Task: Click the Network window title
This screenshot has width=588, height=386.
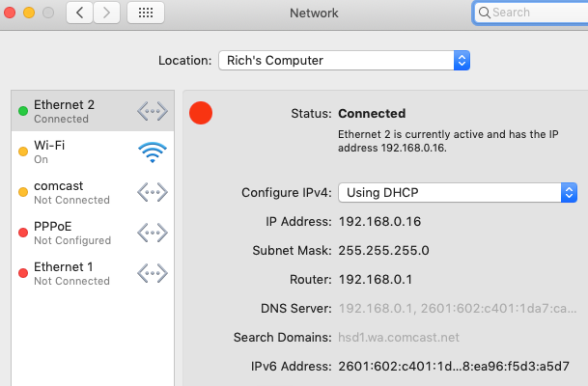Action: coord(314,14)
